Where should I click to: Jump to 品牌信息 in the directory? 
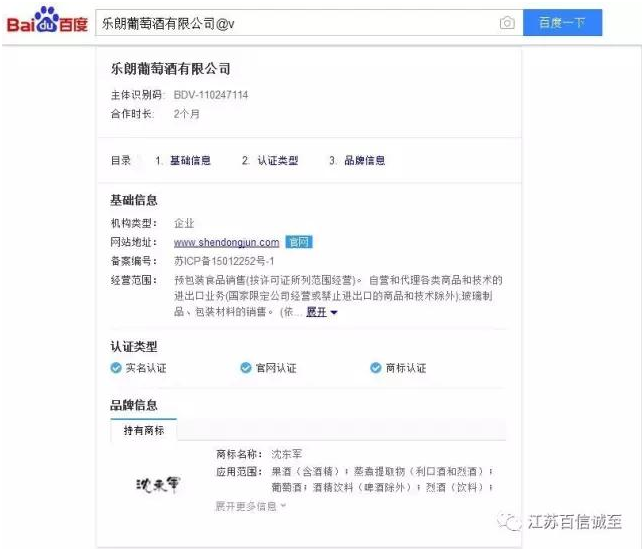tap(364, 161)
